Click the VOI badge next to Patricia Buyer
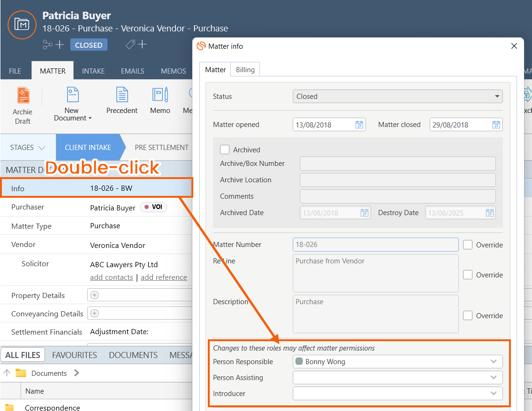532x411 pixels. pyautogui.click(x=153, y=207)
